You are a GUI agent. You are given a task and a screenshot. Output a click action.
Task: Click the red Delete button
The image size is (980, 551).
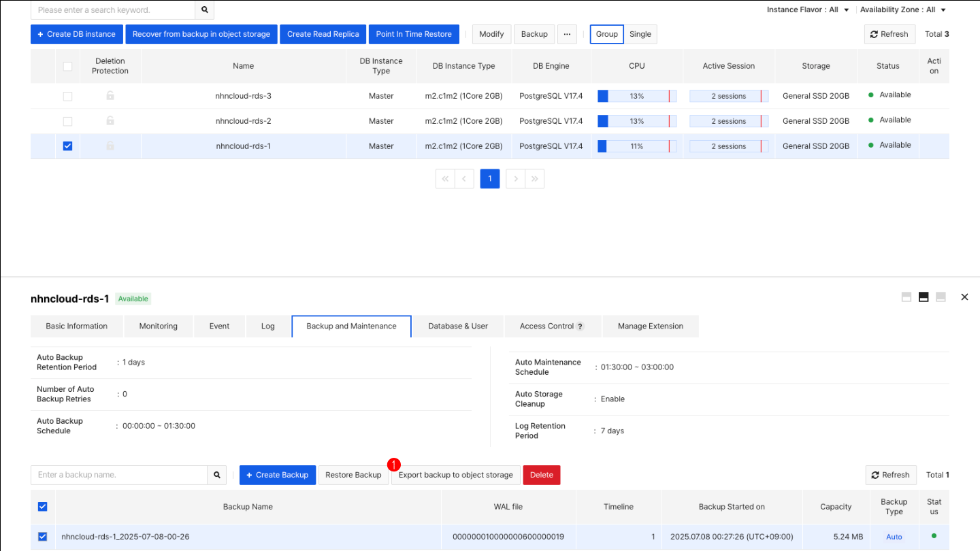542,475
